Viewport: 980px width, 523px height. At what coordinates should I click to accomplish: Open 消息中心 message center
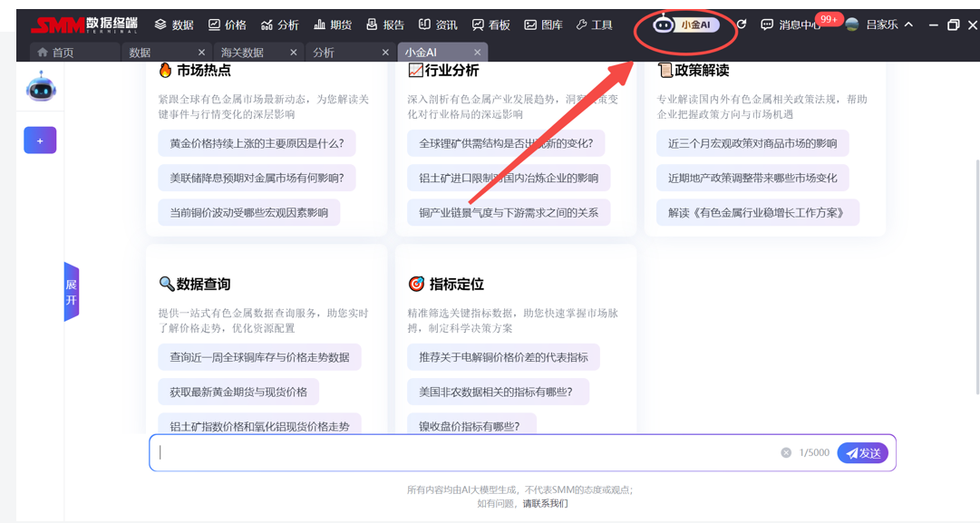(x=791, y=25)
